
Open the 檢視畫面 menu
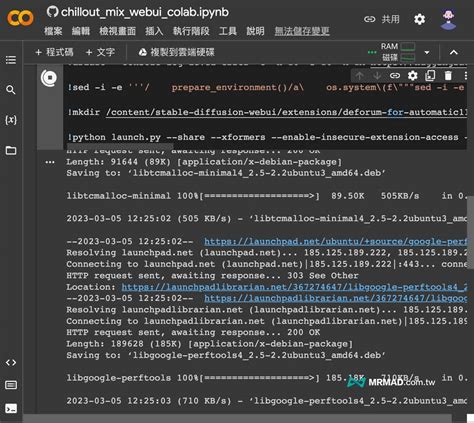[117, 31]
